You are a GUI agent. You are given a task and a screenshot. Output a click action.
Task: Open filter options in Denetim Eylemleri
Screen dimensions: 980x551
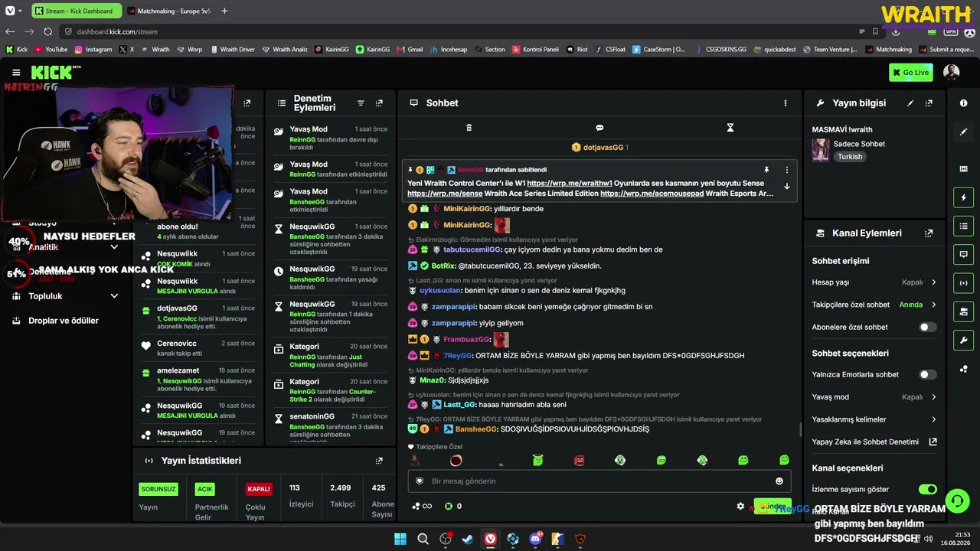(x=361, y=103)
